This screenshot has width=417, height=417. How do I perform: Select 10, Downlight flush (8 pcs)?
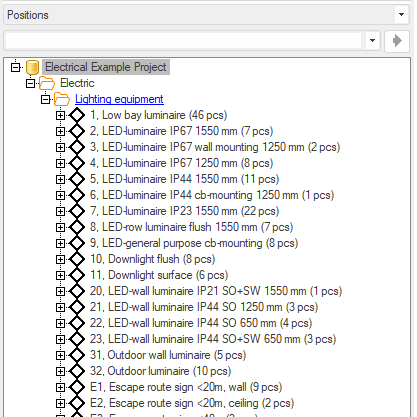click(153, 259)
